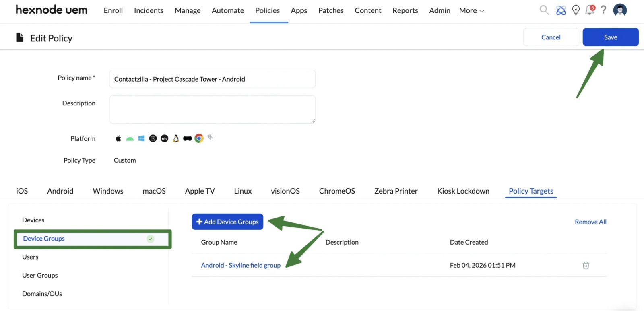Open the Incidents menu
This screenshot has height=311, width=644.
(x=149, y=11)
